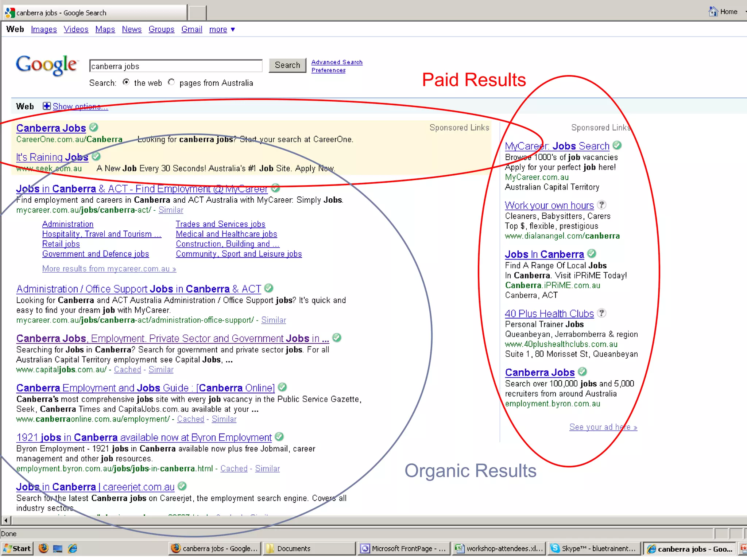Click question mark icon beside Work your own hours
Viewport: 747px width, 560px height.
602,205
